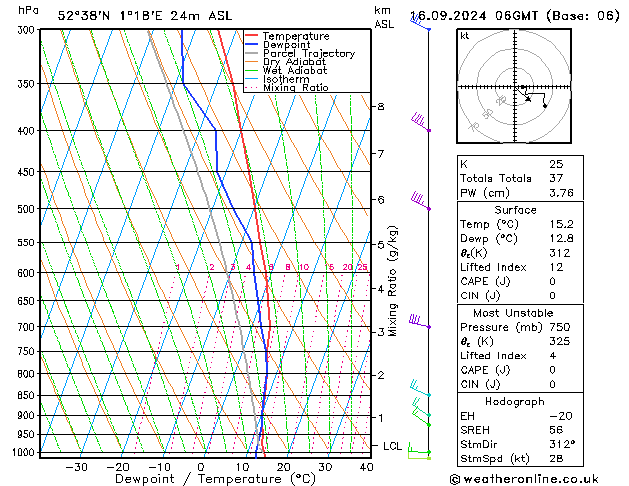The image size is (629, 486).
Task: Click the storm motion marker in hodograph
Action: pyautogui.click(x=545, y=105)
